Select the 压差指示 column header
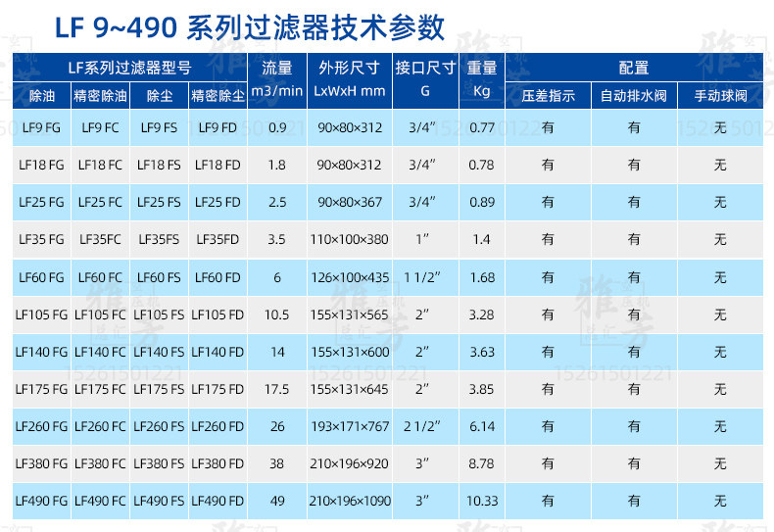The image size is (774, 532). pos(548,95)
